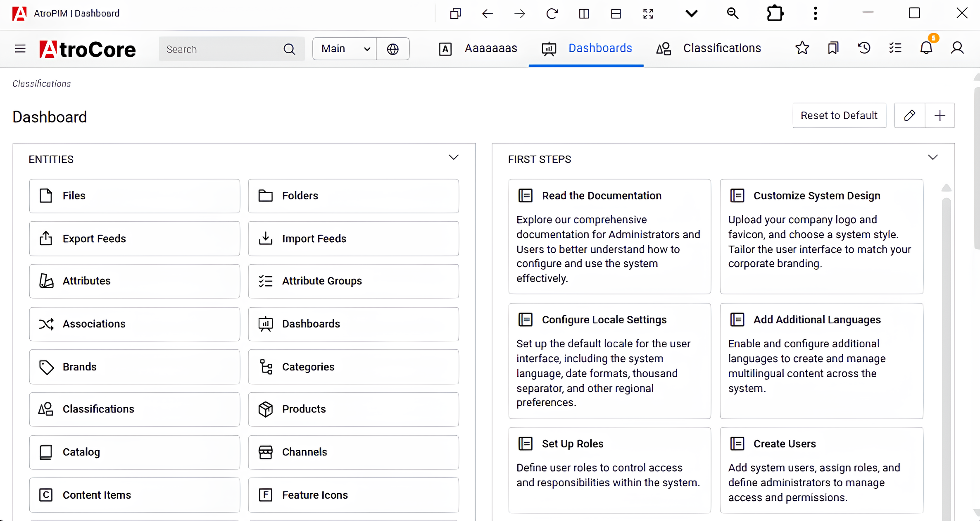The width and height of the screenshot is (980, 521).
Task: Open the language globe selector
Action: click(392, 48)
